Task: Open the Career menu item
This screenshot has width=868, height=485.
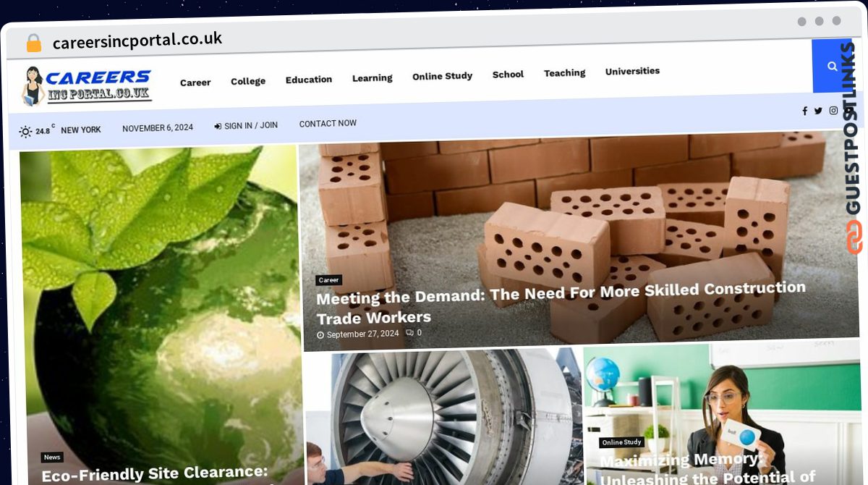Action: click(x=195, y=83)
